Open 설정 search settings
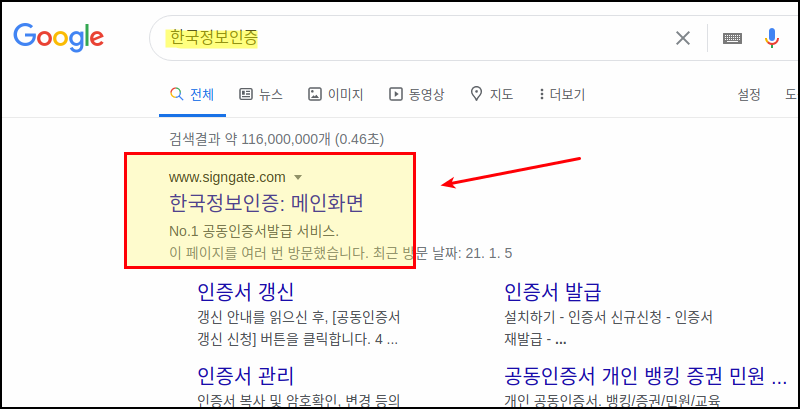Image resolution: width=800 pixels, height=409 pixels. tap(749, 94)
